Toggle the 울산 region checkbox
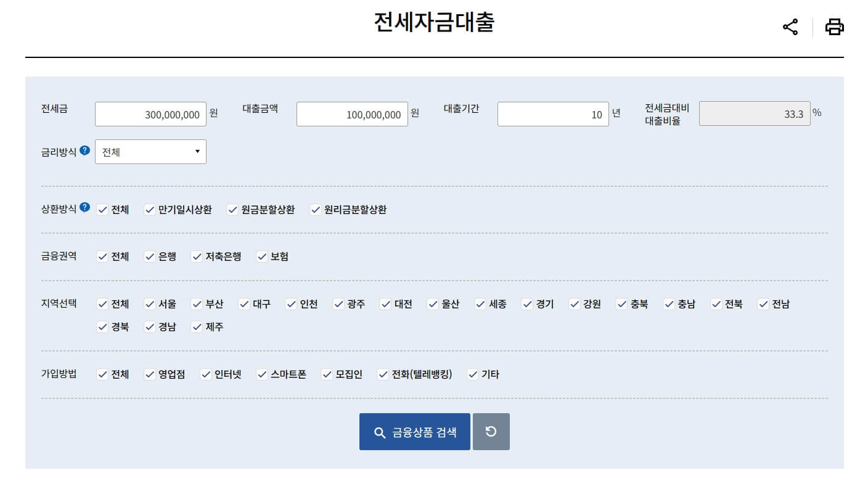The height and width of the screenshot is (481, 868). (433, 304)
